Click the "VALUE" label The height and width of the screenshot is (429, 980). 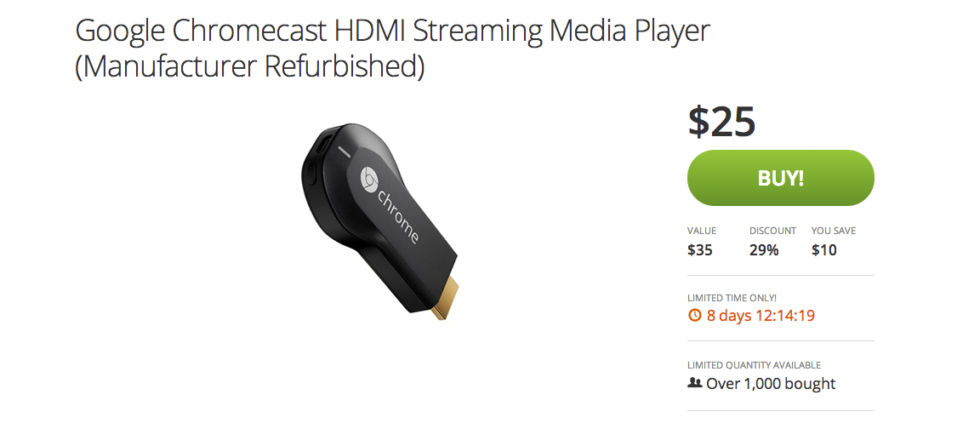click(700, 231)
